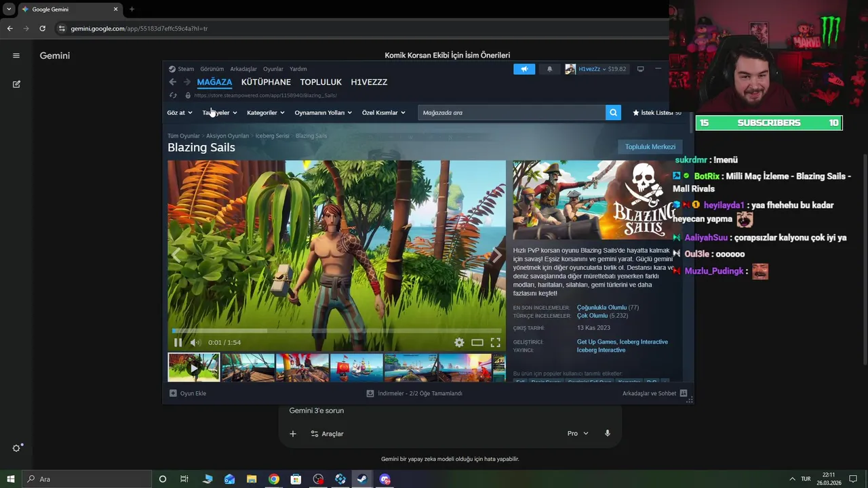This screenshot has width=868, height=488.
Task: Toggle theater mode on the trailer
Action: [477, 342]
